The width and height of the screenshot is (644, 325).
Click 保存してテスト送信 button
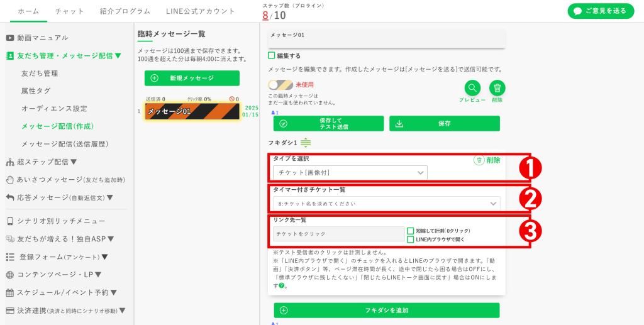pyautogui.click(x=328, y=123)
